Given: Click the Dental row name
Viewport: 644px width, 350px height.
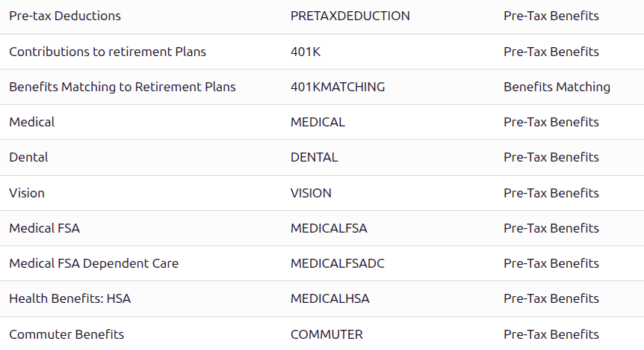Looking at the screenshot, I should pyautogui.click(x=28, y=157).
